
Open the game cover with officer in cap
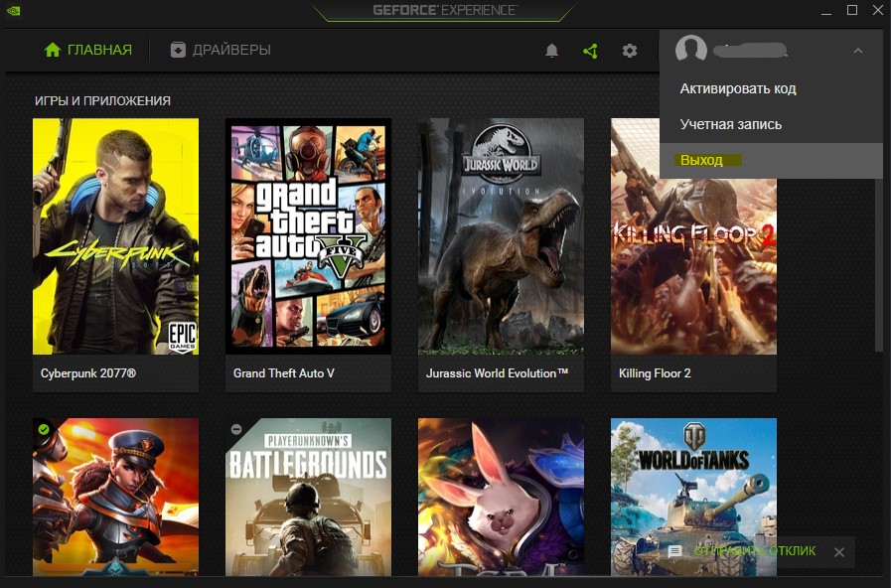[116, 497]
